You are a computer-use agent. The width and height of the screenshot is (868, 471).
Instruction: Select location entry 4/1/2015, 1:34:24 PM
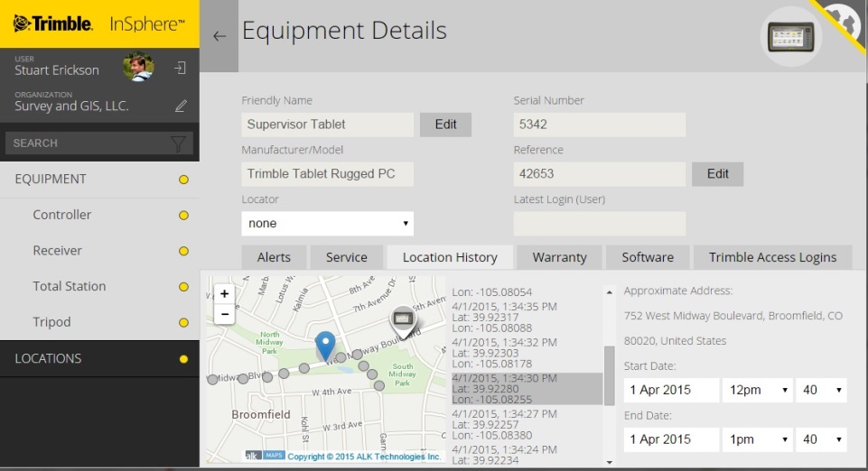pos(526,455)
